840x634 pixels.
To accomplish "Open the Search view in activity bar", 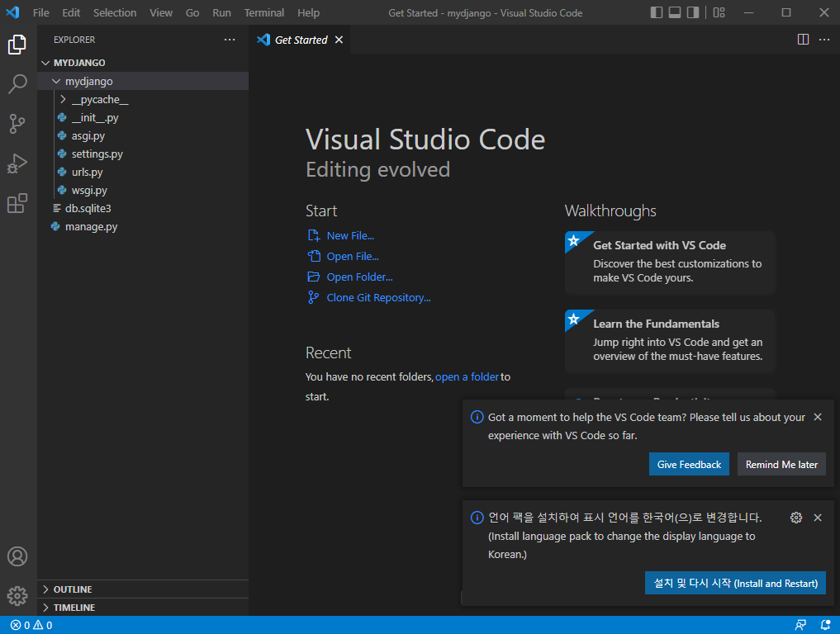I will click(17, 84).
